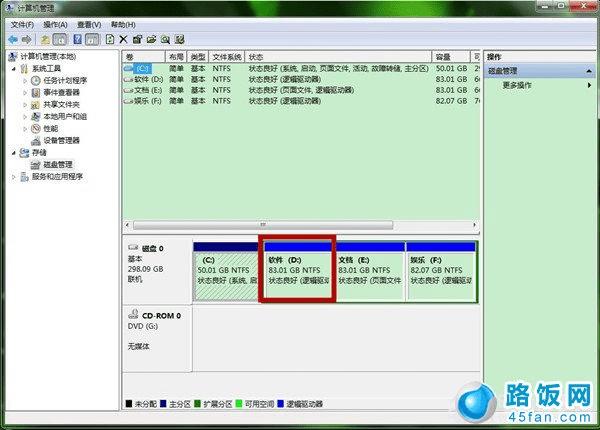Click the magnifier search icon in toolbar
The height and width of the screenshot is (430, 600).
(x=165, y=39)
